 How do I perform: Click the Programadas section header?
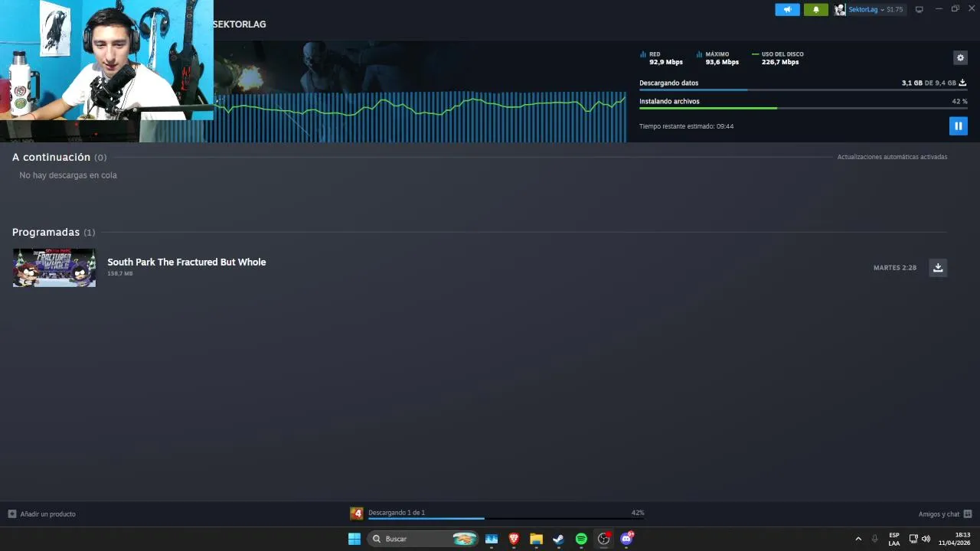point(54,232)
